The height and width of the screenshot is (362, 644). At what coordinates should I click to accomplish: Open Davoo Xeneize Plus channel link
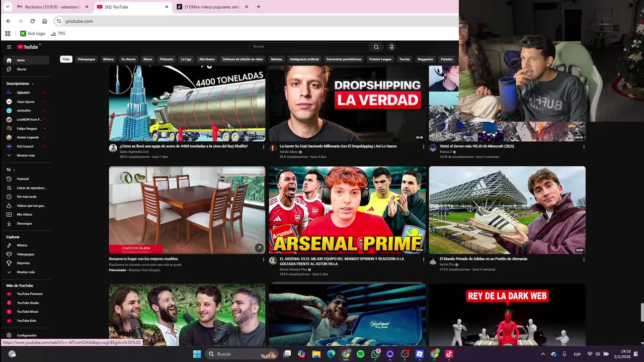coord(293,269)
